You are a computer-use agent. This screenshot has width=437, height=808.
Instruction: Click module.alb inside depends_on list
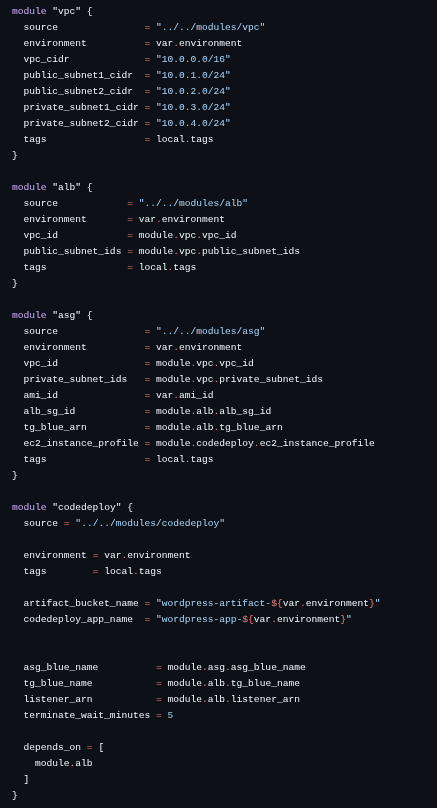tap(63, 763)
